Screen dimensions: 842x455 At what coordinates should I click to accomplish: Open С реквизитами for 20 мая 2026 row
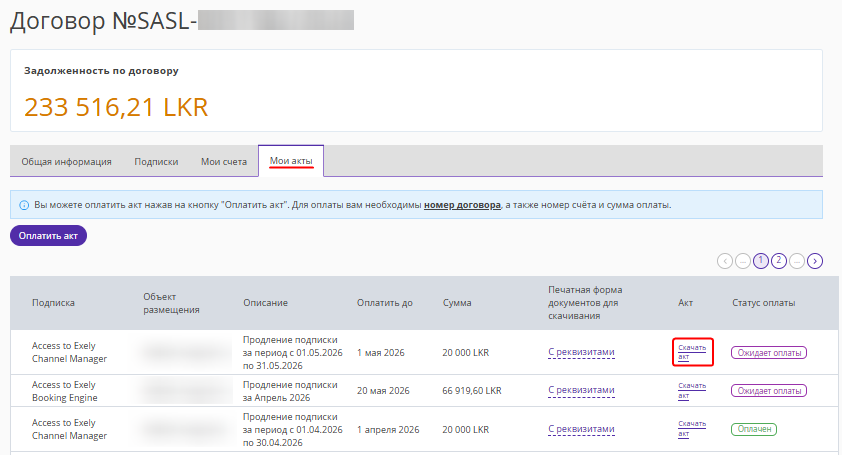581,391
